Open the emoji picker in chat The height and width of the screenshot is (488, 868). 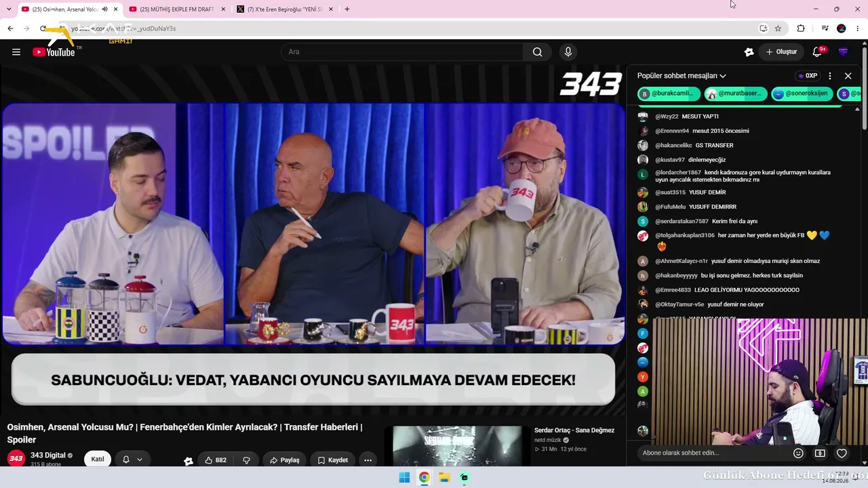(798, 453)
